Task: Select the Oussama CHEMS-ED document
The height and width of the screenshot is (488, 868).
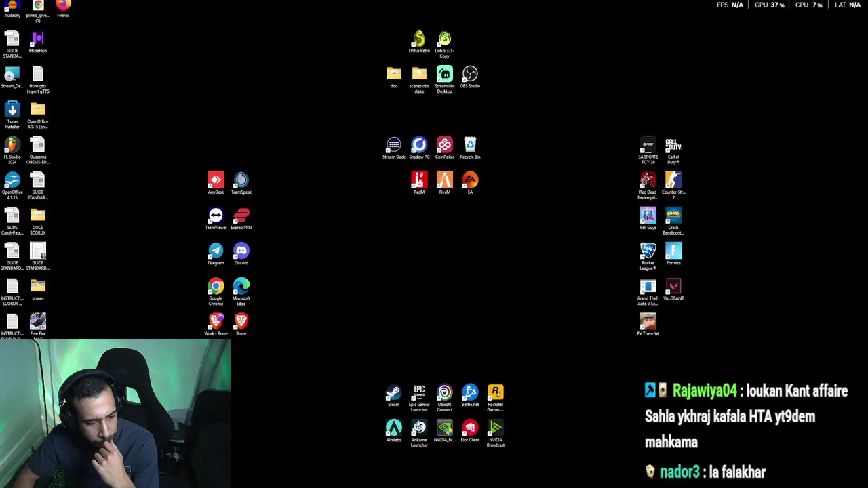Action: coord(38,151)
